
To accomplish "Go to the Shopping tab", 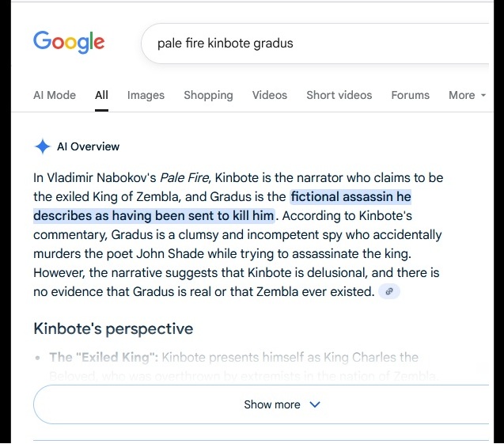I will pyautogui.click(x=208, y=95).
